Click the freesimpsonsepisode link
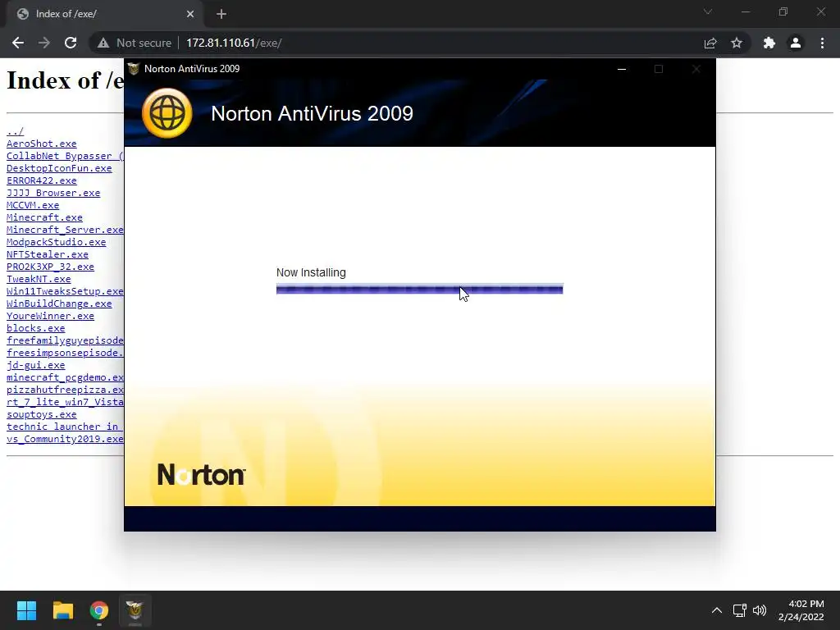The width and height of the screenshot is (840, 630). (65, 353)
